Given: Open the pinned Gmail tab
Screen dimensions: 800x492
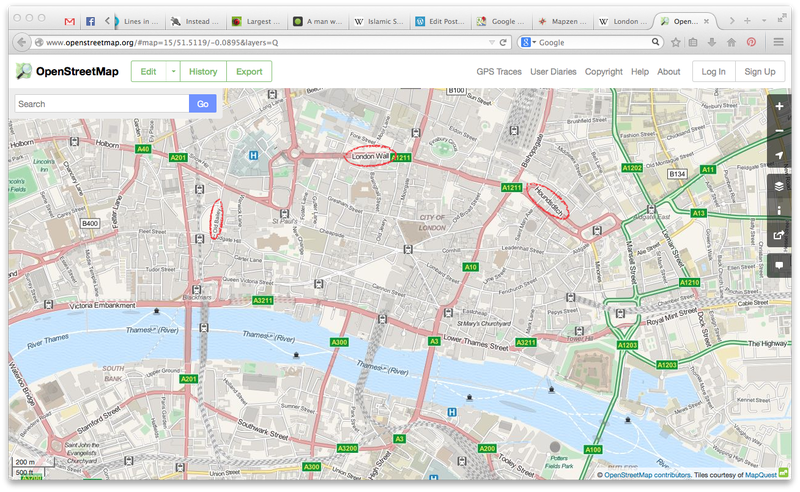Looking at the screenshot, I should coord(70,21).
